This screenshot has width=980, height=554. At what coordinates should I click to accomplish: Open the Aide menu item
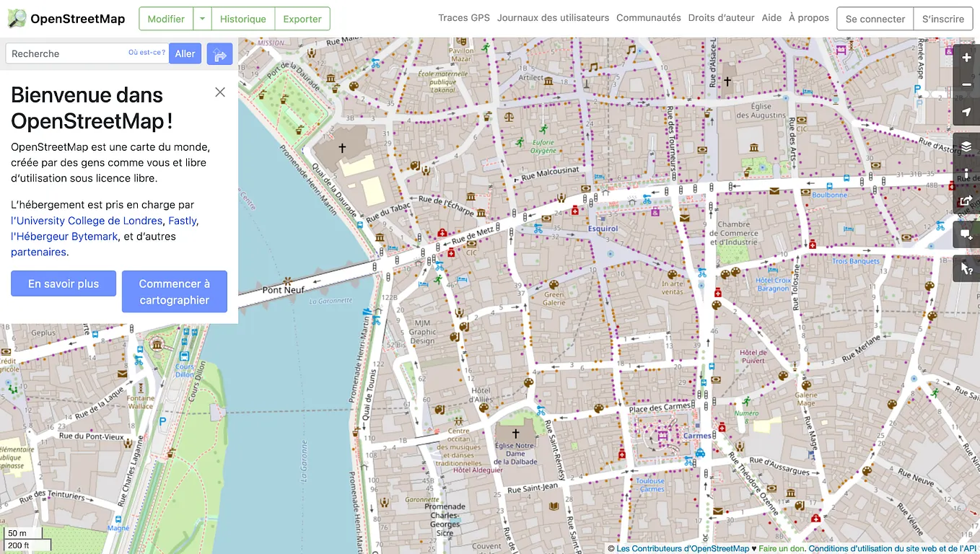pos(771,17)
